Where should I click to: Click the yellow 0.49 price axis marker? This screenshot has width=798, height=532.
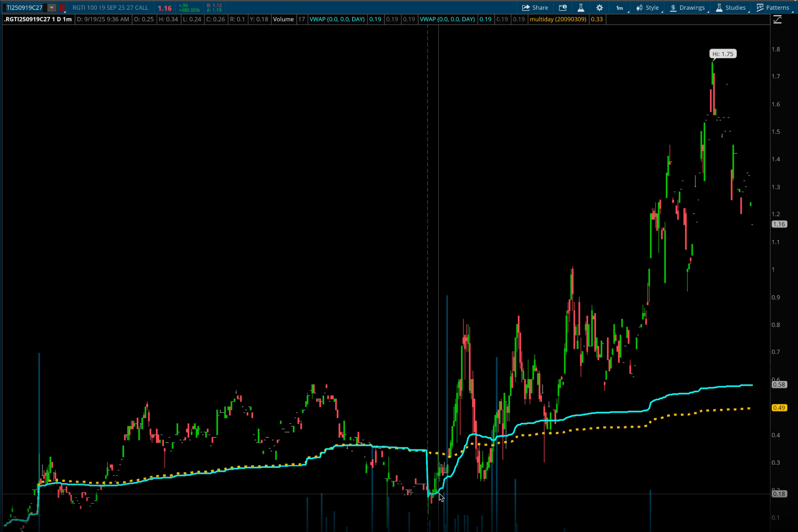[x=779, y=407]
